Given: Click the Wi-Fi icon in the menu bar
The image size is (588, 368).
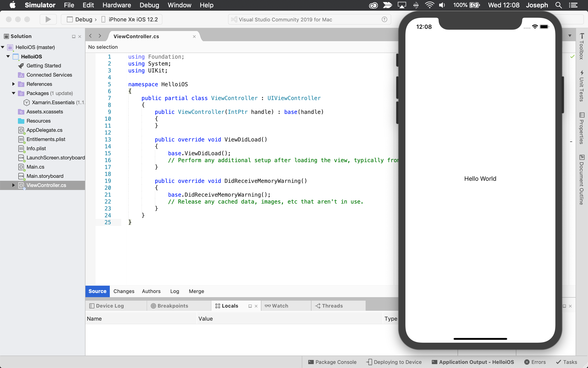Looking at the screenshot, I should coord(429,5).
